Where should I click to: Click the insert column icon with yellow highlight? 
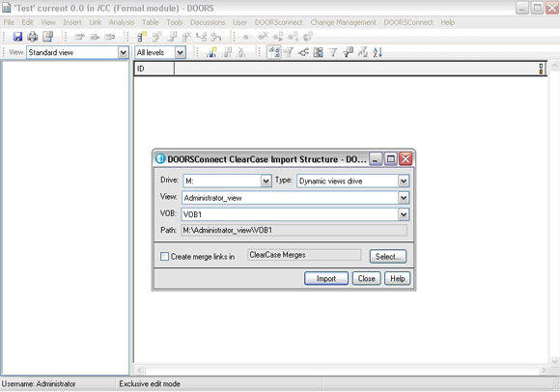211,52
